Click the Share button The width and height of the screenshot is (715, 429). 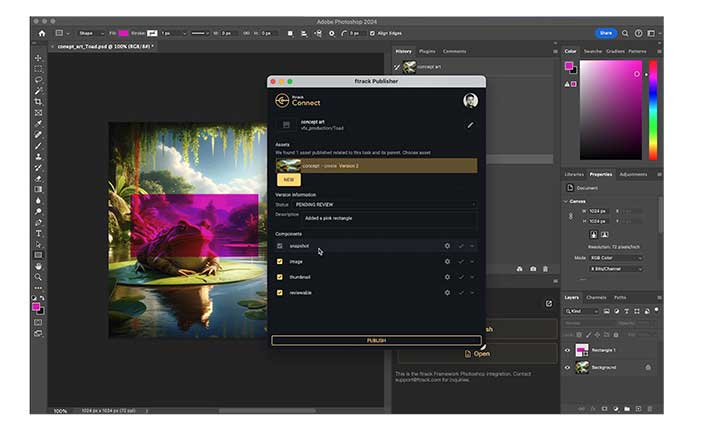point(606,33)
